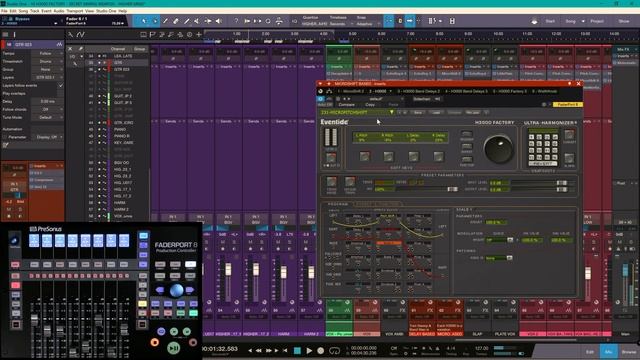
Task: Select the Bend tool in the toolbar
Action: tap(208, 21)
